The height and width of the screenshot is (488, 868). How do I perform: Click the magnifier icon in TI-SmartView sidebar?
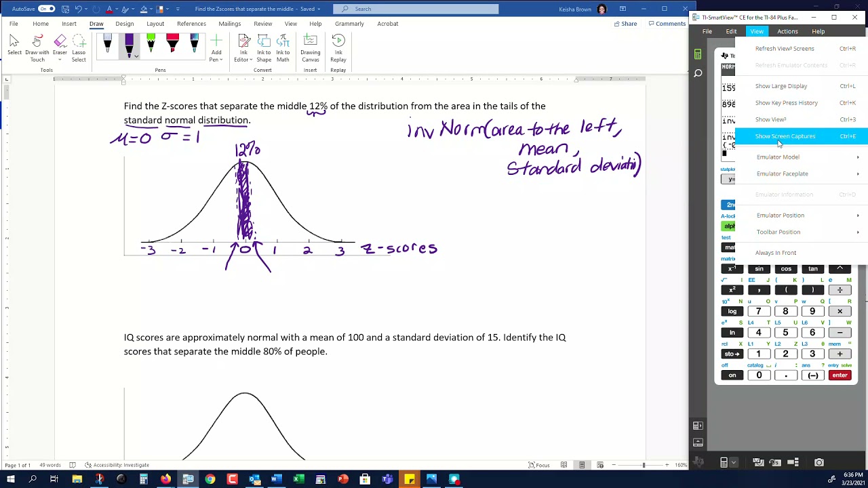point(698,73)
